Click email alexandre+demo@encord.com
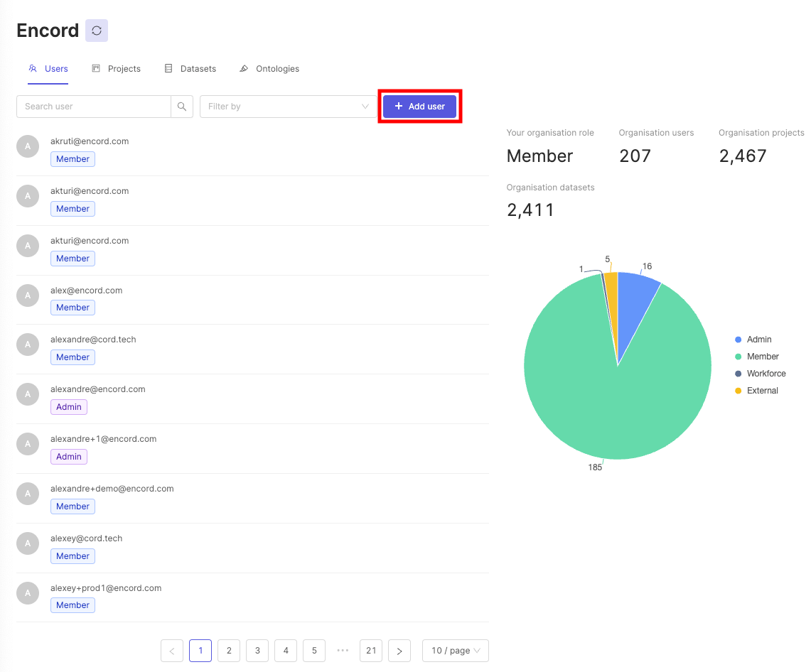 pyautogui.click(x=112, y=488)
